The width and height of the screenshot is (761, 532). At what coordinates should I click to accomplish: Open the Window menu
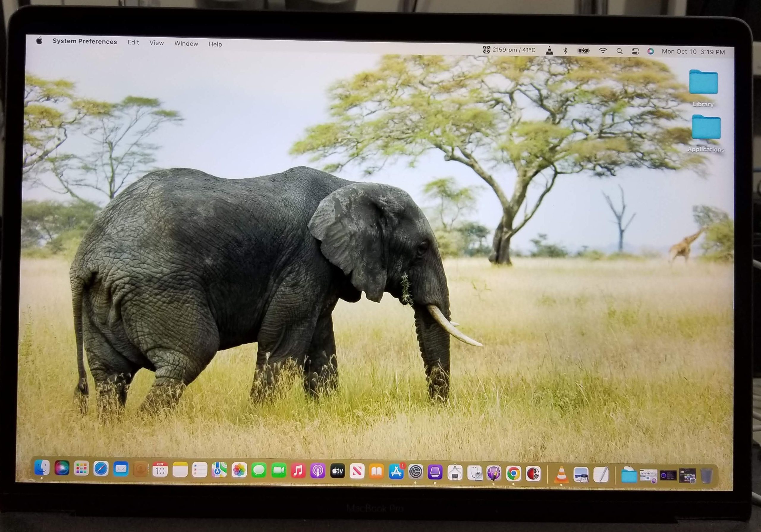click(186, 43)
